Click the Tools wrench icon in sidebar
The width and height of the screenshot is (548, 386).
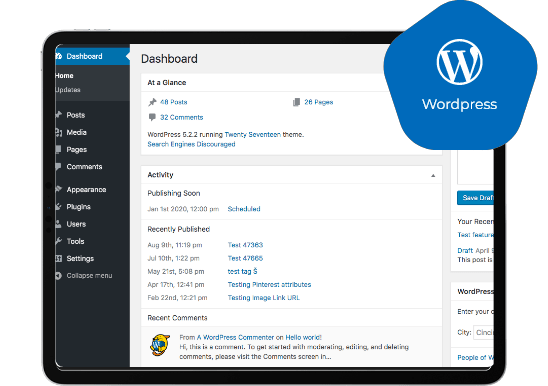tap(59, 241)
